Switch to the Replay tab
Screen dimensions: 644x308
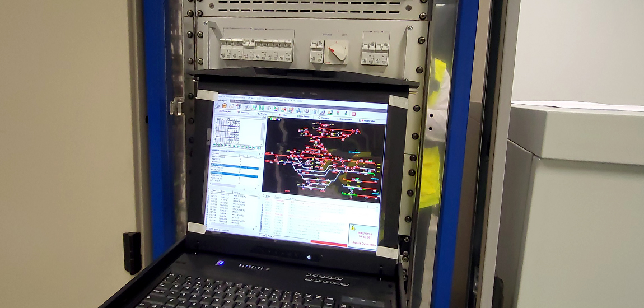click(x=237, y=101)
